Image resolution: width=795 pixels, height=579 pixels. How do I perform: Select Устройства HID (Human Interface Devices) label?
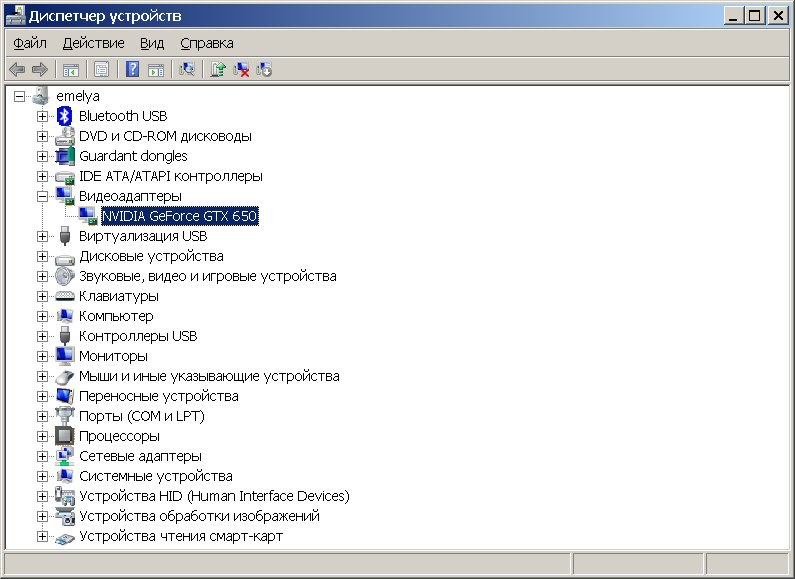(x=214, y=496)
